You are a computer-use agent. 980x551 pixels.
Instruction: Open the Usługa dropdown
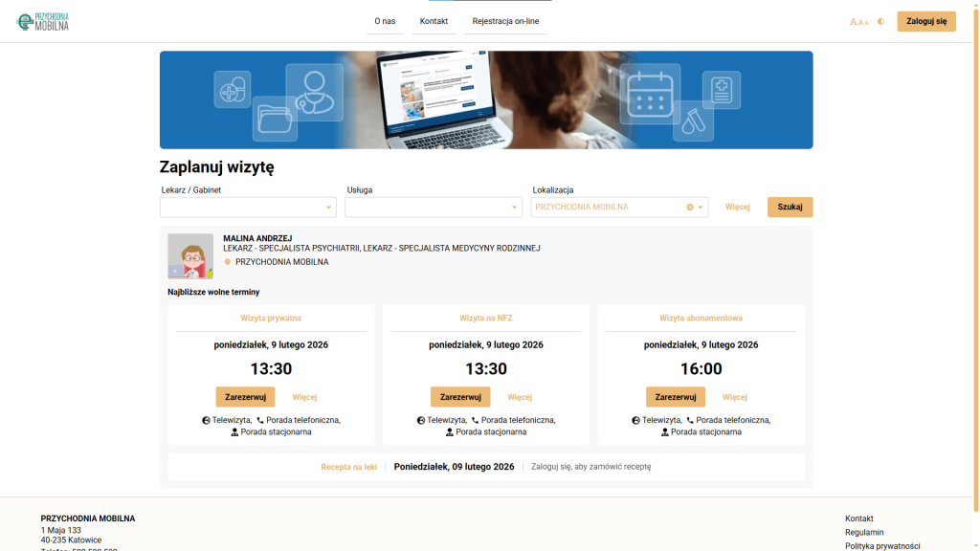coord(433,206)
